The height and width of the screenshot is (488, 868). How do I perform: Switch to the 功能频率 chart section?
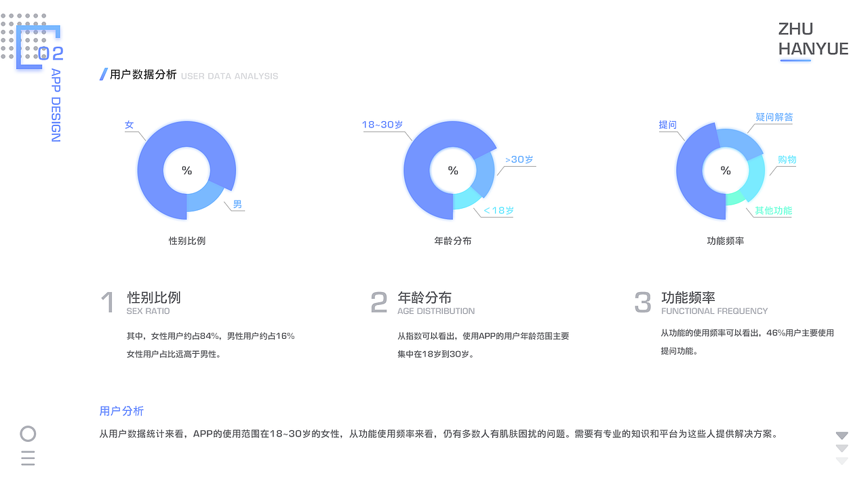(726, 241)
